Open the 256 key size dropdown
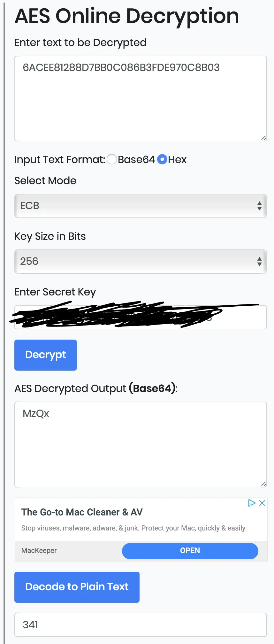274x644 pixels. pos(141,262)
